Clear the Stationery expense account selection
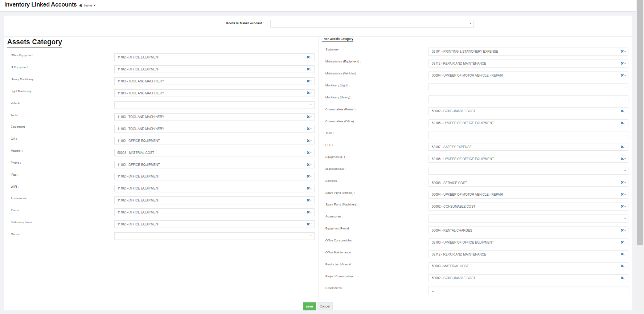644x314 pixels. pos(622,52)
